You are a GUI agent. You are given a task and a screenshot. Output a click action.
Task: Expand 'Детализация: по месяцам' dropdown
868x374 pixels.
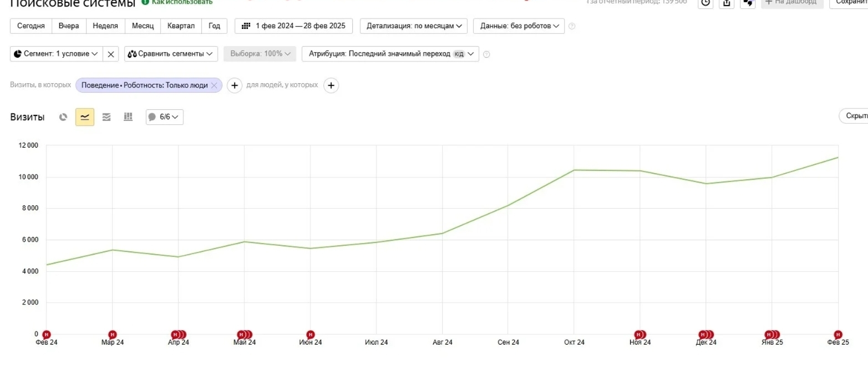[x=414, y=26]
